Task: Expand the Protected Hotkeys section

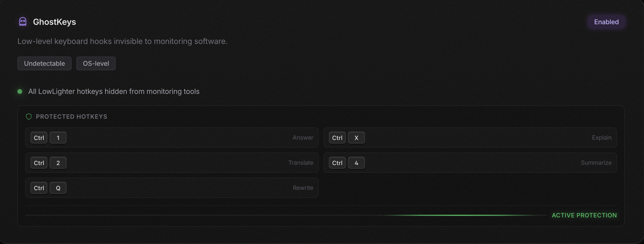Action: point(71,117)
